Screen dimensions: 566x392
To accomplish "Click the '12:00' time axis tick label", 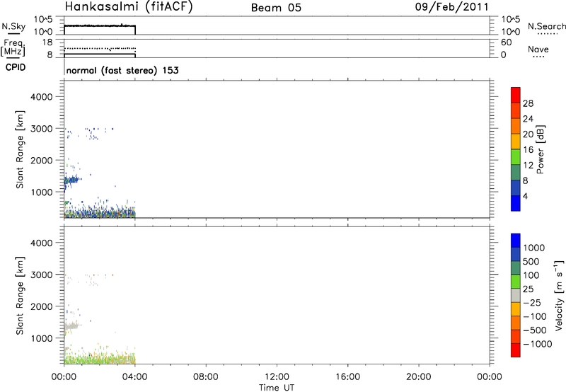I will (277, 377).
